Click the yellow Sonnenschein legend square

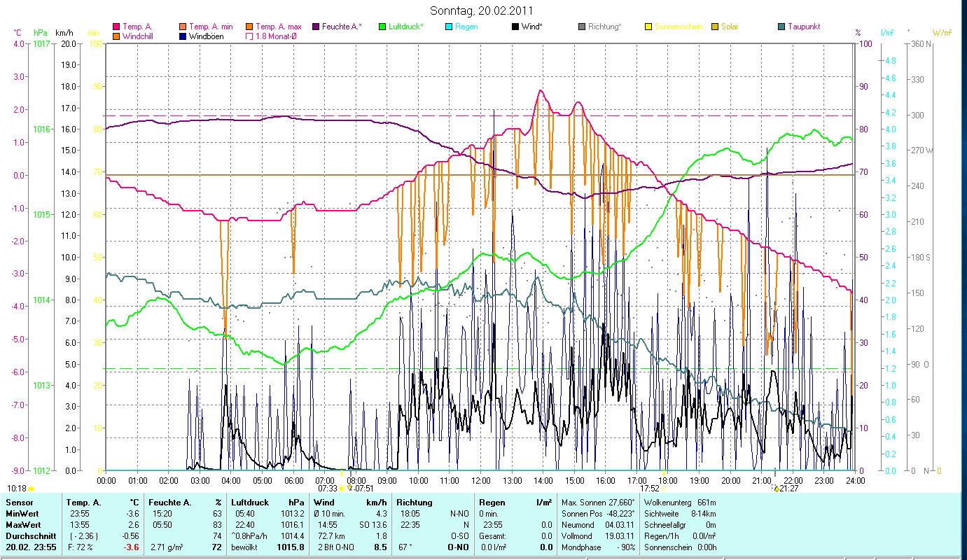[649, 27]
